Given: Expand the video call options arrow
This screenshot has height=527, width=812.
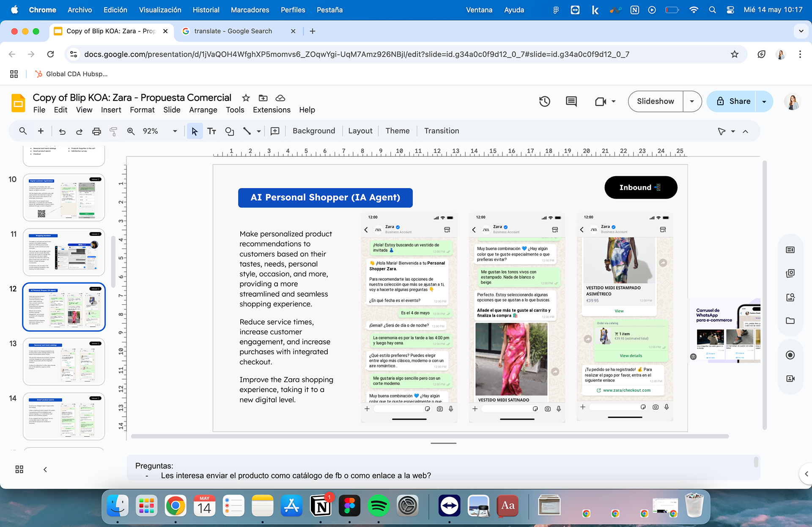Looking at the screenshot, I should tap(614, 101).
